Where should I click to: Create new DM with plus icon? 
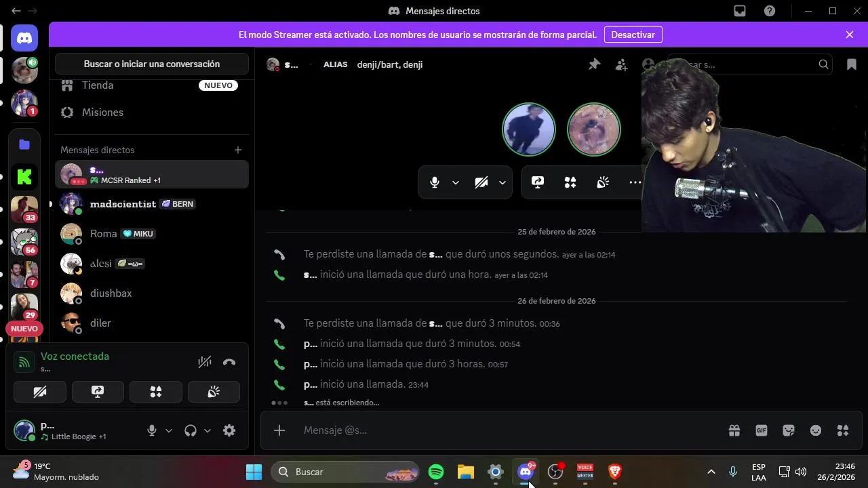click(x=238, y=150)
